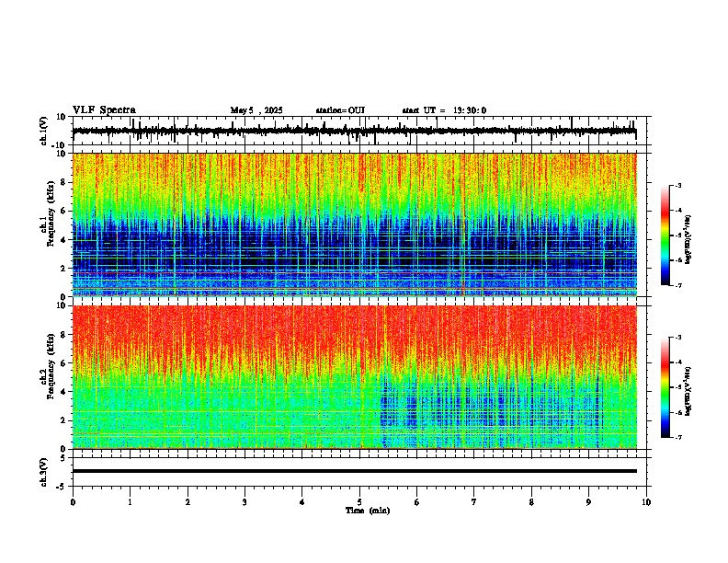Click the time axis tick label "7"
This screenshot has width=728, height=563.
[x=474, y=502]
